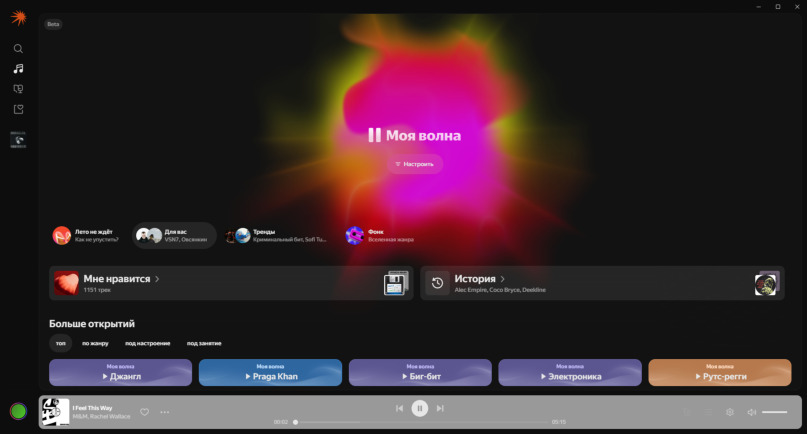Click the Больше открытий heading

pos(92,324)
